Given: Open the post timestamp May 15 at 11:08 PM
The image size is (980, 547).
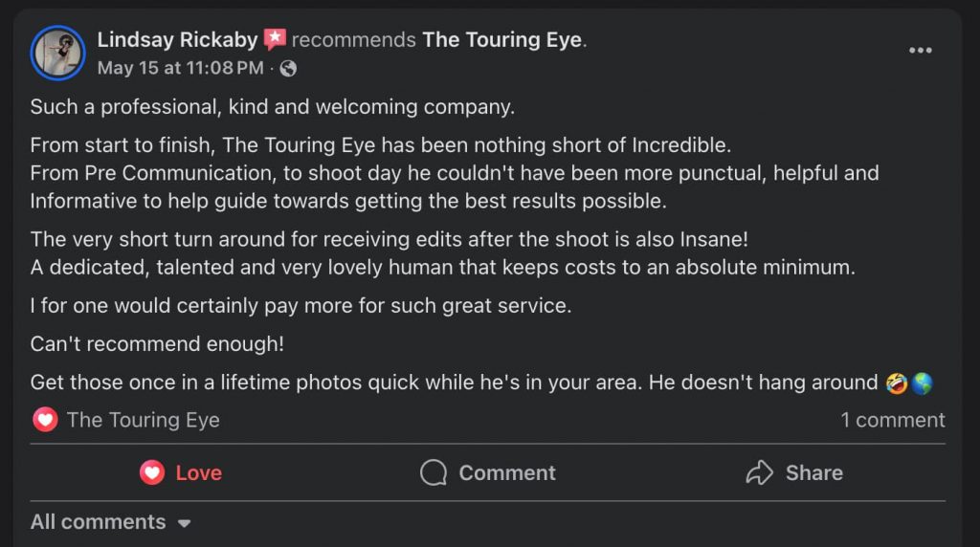Looking at the screenshot, I should click(x=180, y=68).
